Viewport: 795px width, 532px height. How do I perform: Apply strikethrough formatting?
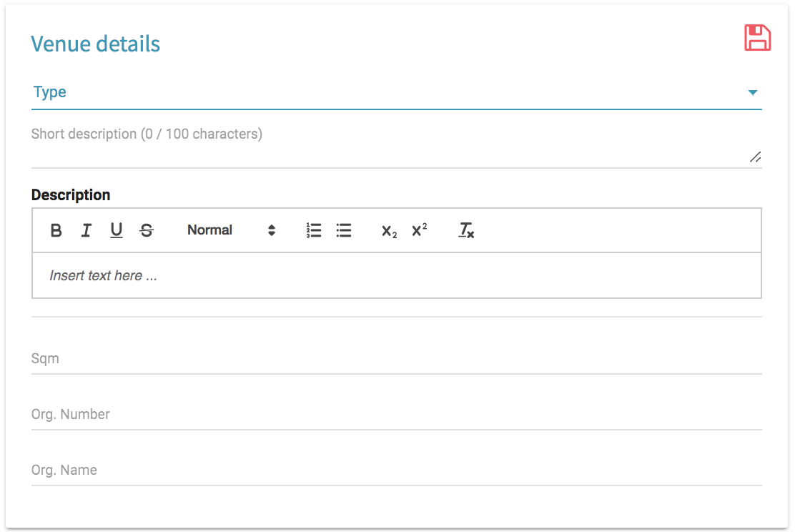click(x=147, y=230)
